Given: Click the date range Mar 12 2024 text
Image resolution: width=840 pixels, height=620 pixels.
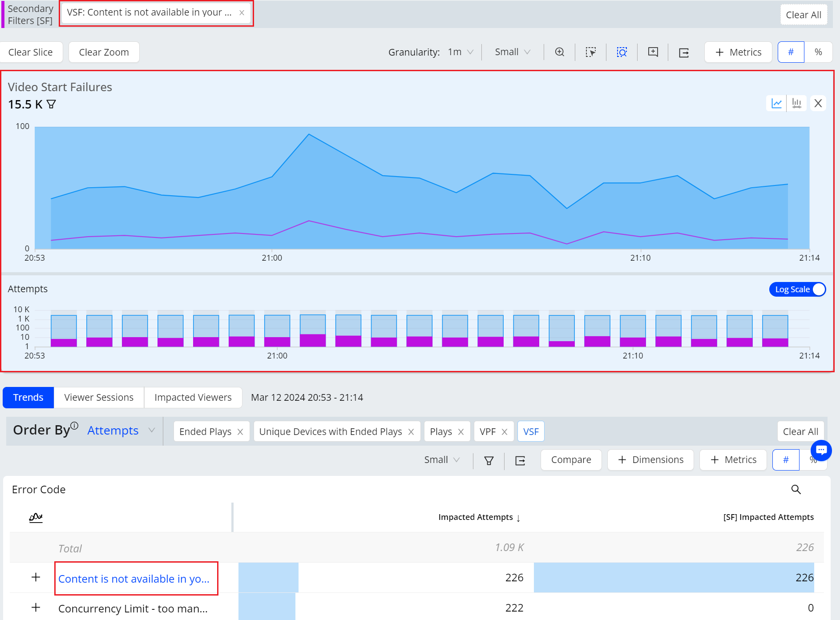Looking at the screenshot, I should tap(307, 397).
